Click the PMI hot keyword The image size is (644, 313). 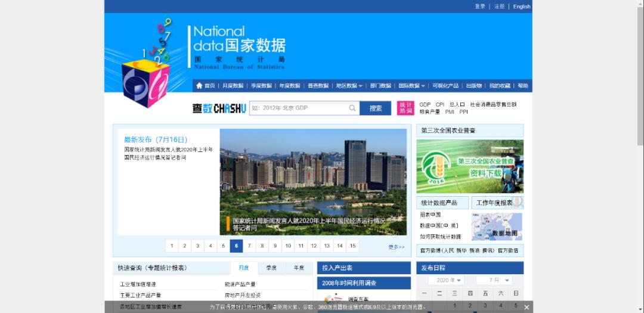(450, 111)
